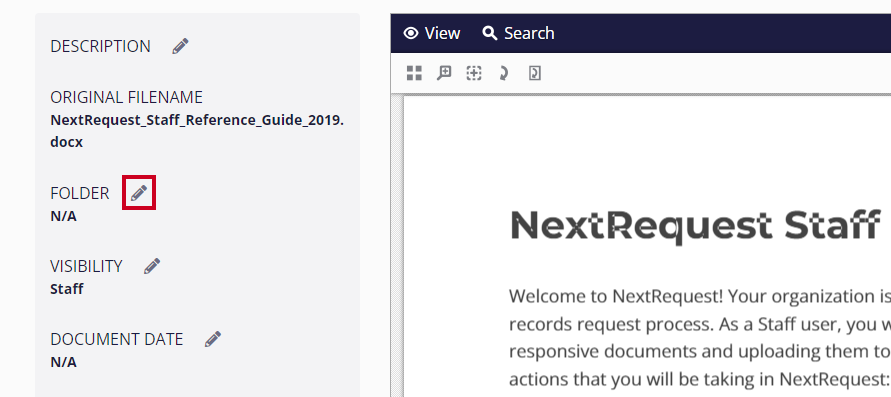The width and height of the screenshot is (891, 397).
Task: Open the View menu in viewer
Action: (x=432, y=34)
